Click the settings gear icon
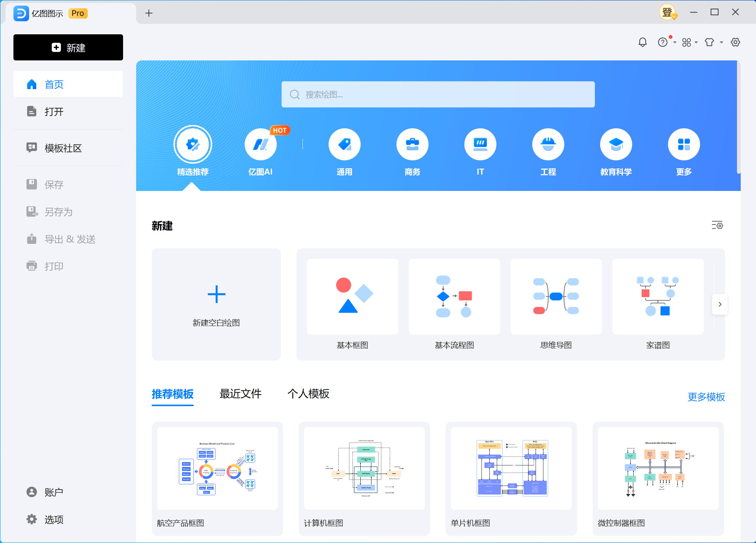 click(x=737, y=42)
